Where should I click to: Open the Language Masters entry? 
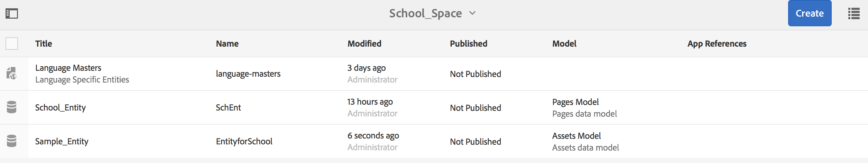pos(68,68)
